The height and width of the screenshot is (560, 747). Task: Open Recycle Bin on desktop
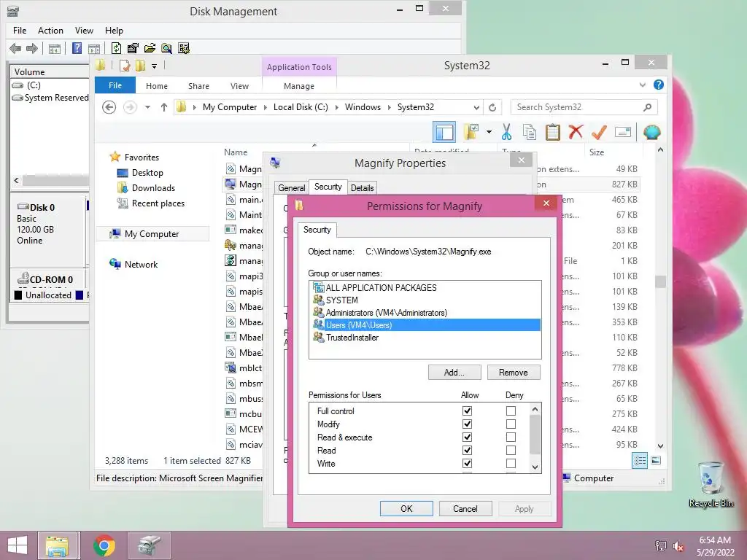[711, 483]
